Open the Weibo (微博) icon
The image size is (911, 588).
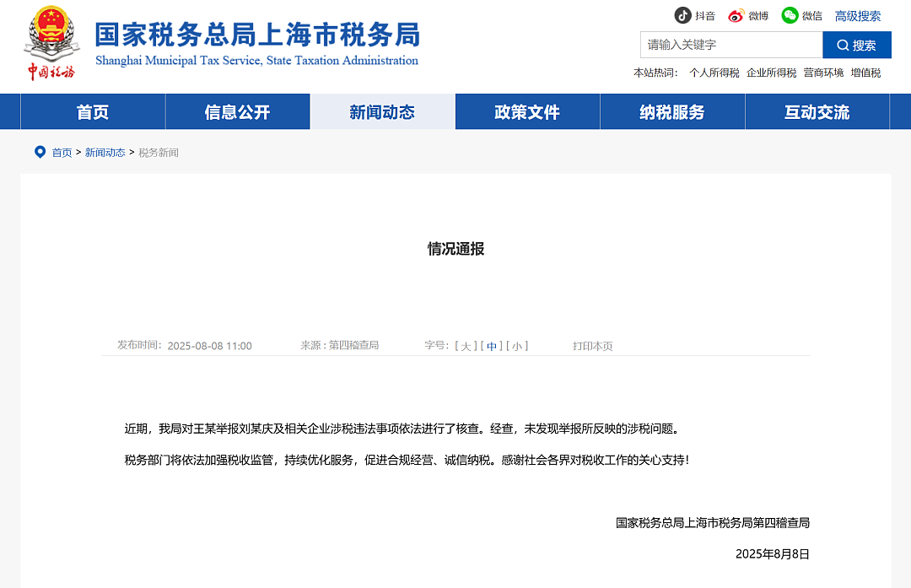point(736,16)
